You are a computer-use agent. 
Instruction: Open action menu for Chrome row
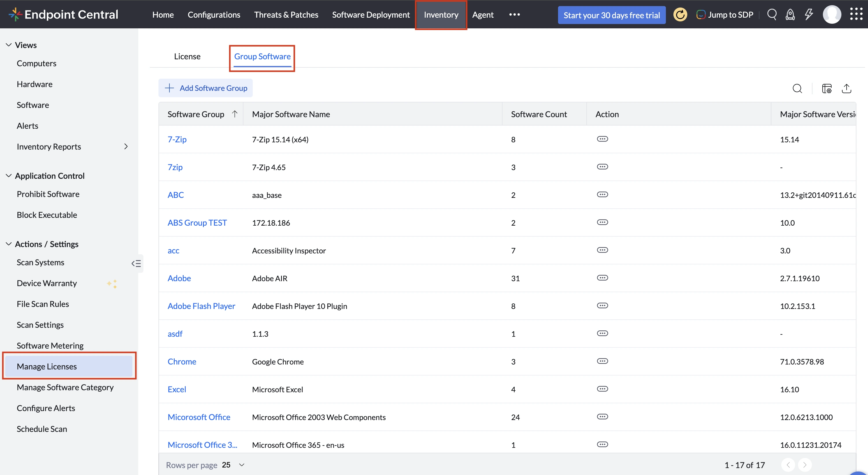602,361
